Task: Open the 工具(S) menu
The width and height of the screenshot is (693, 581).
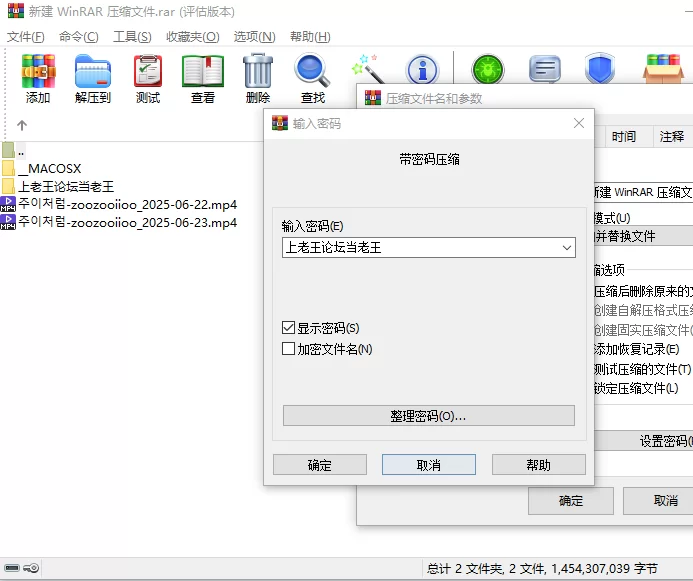Action: coord(132,37)
